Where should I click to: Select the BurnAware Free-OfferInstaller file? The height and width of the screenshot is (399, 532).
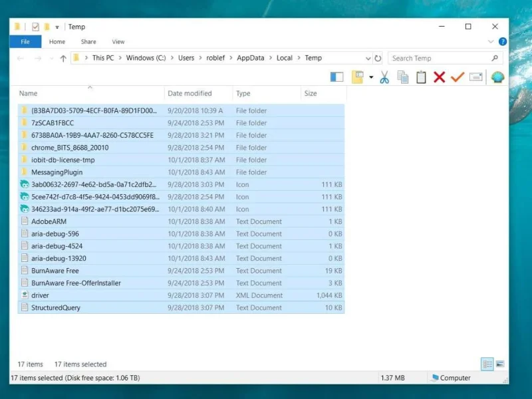pos(181,283)
